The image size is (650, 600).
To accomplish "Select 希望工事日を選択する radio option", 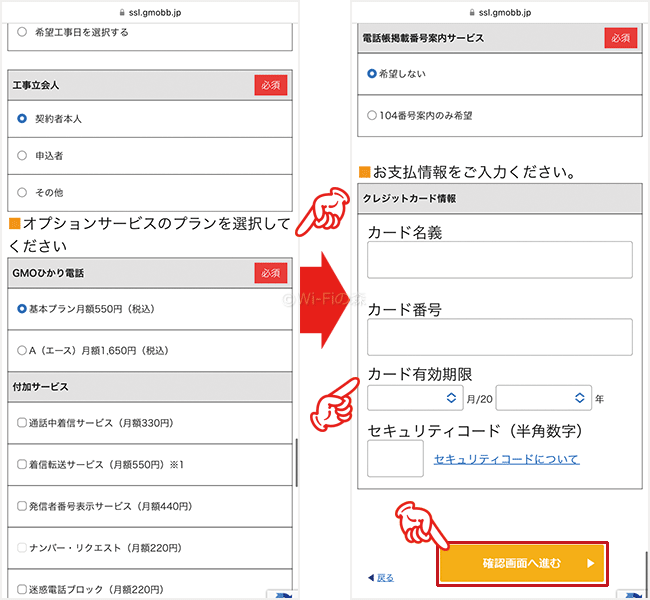I will click(22, 32).
